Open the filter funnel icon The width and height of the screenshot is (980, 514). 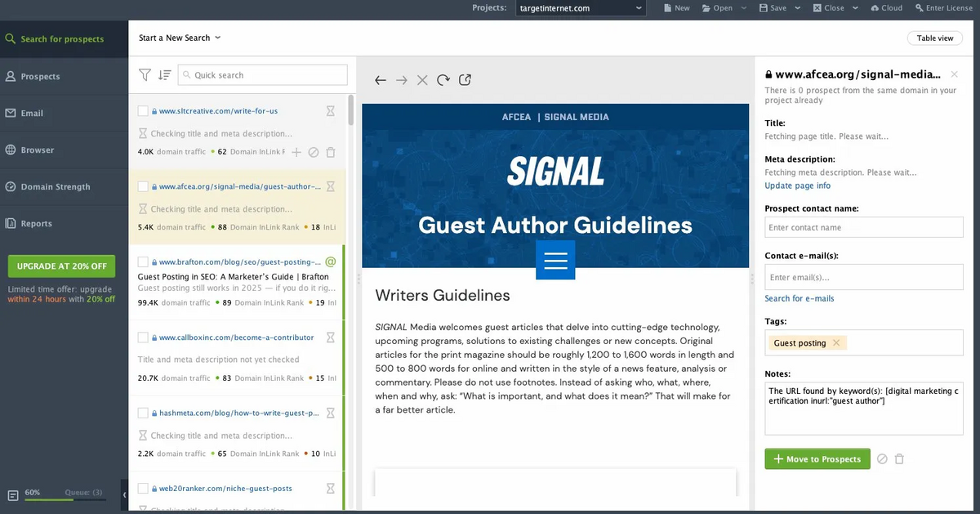[x=145, y=75]
